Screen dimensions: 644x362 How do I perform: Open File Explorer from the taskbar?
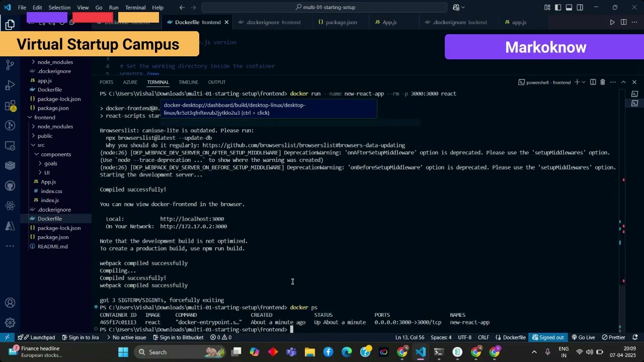[x=310, y=352]
